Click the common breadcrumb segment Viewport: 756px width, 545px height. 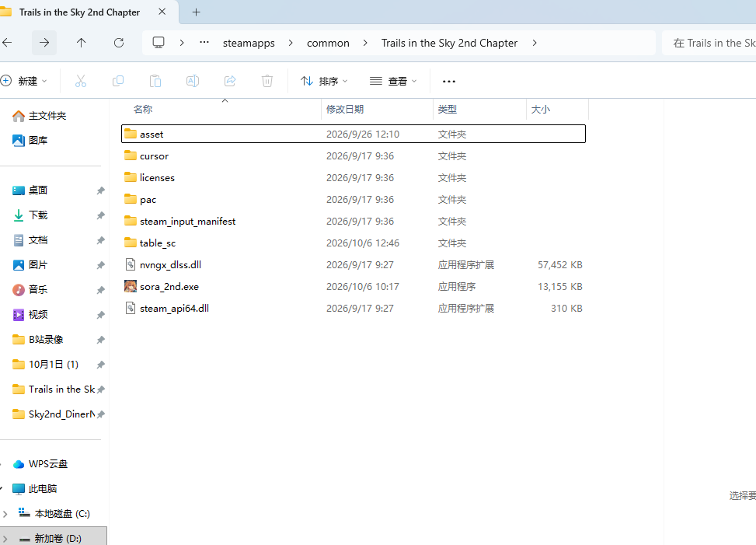[x=328, y=43]
